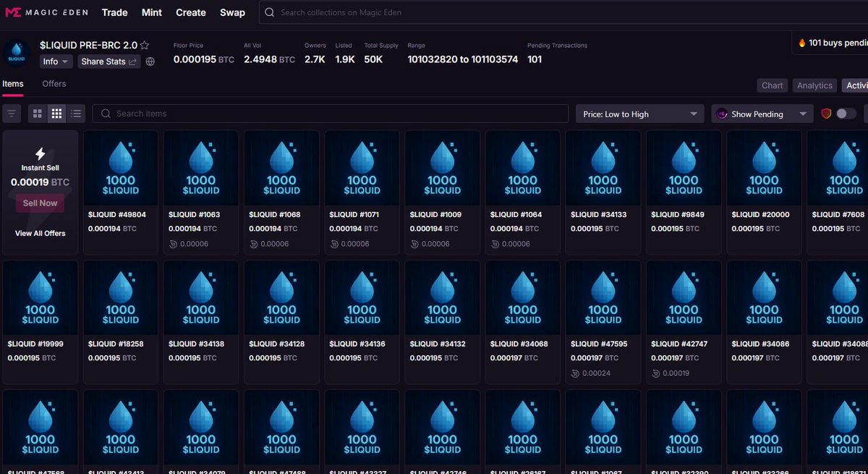Open the $LIQUID #1068 thumbnail
The image size is (868, 474).
pyautogui.click(x=281, y=168)
